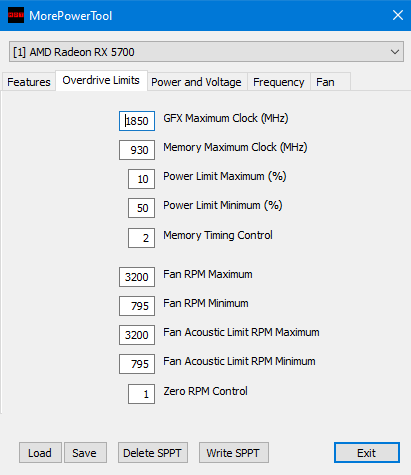This screenshot has height=475, width=411.
Task: Click the Memory Maximum Clock (MHz) label
Action: click(x=235, y=147)
